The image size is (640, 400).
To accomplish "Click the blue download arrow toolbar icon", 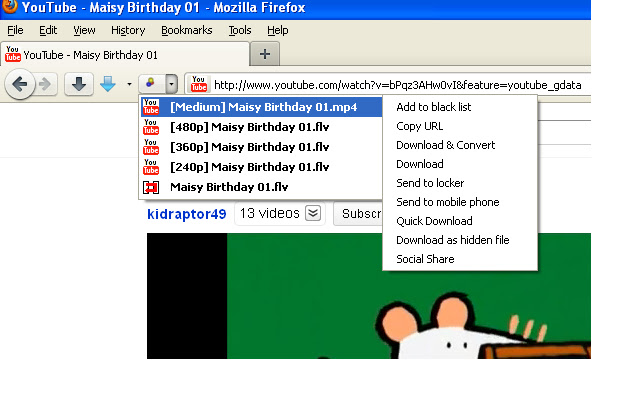I will [108, 84].
